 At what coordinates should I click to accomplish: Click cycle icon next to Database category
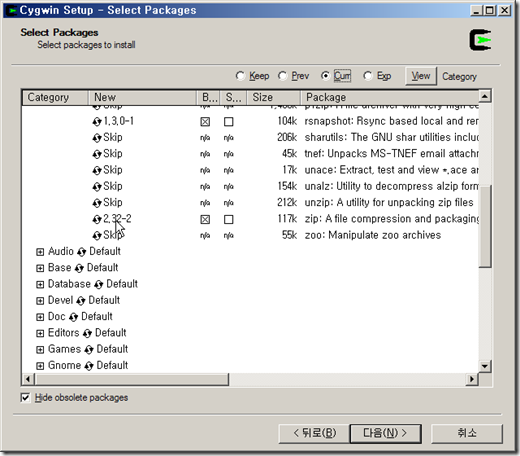click(98, 285)
